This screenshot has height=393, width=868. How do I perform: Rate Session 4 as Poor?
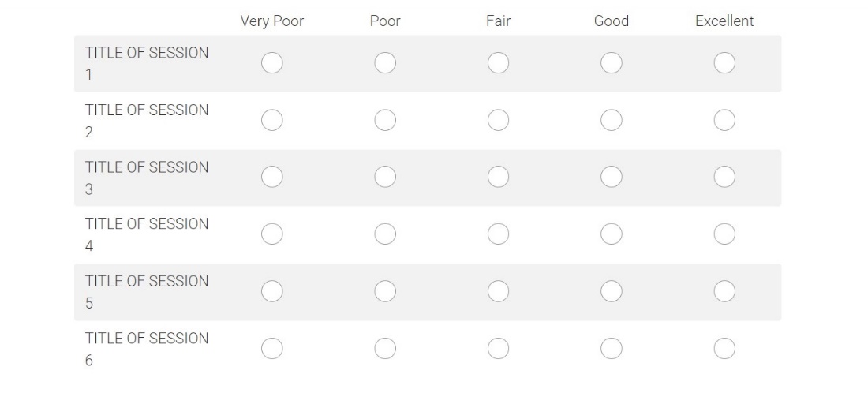[x=385, y=234]
